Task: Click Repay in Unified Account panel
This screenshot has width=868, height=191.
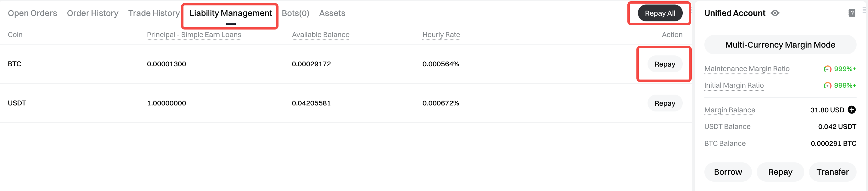Action: pyautogui.click(x=780, y=172)
